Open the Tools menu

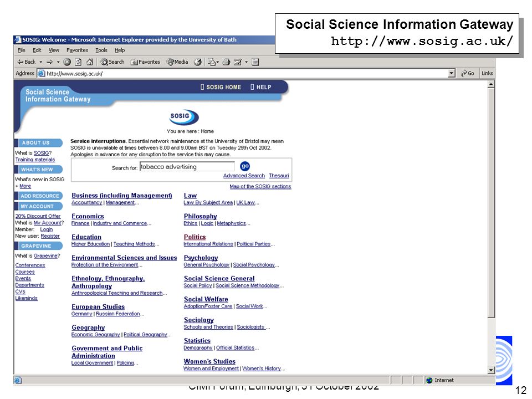click(101, 50)
